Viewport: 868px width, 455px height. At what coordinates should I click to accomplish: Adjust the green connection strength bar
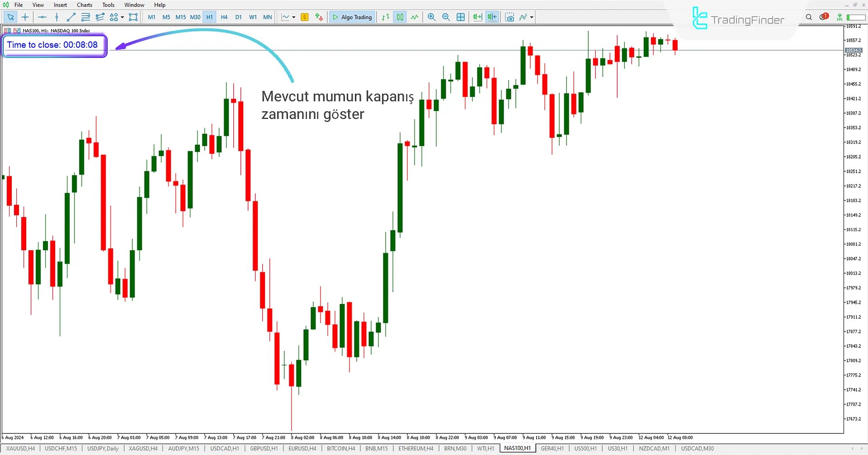(x=856, y=17)
